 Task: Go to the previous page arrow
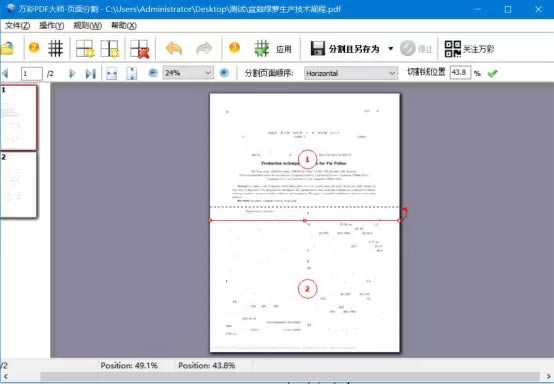click(5, 73)
